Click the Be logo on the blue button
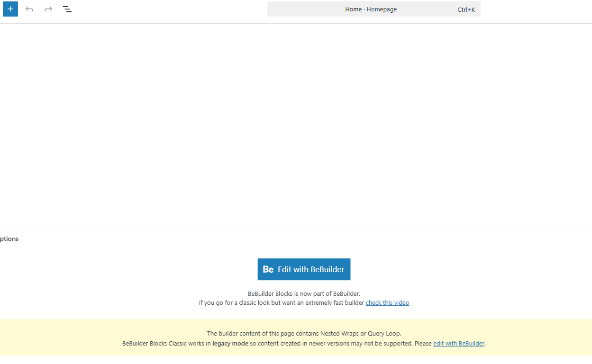 click(268, 269)
